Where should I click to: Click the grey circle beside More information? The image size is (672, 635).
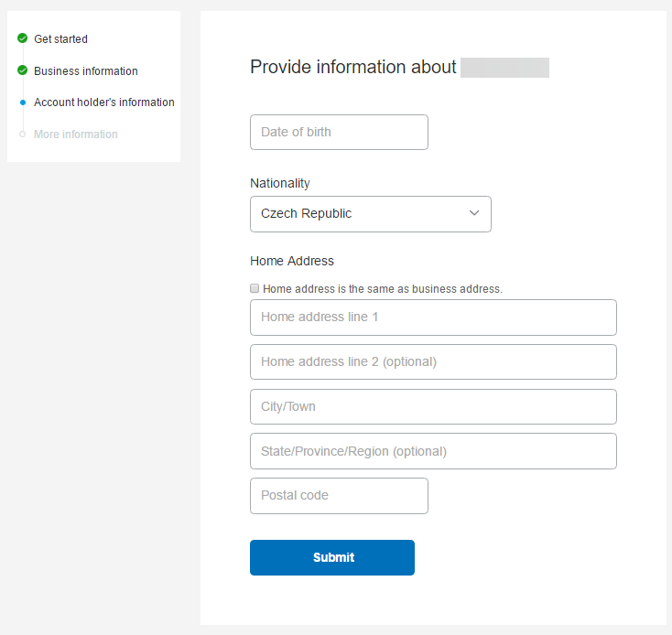click(22, 135)
